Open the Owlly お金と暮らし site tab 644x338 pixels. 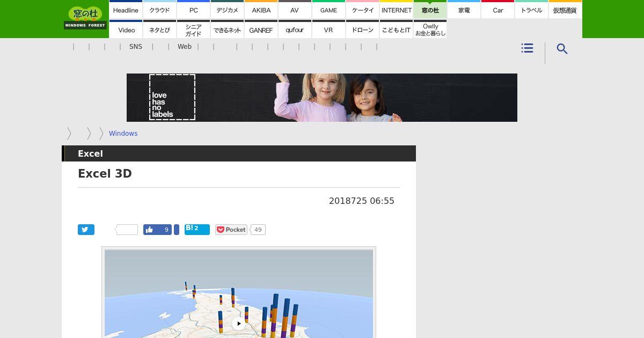430,30
